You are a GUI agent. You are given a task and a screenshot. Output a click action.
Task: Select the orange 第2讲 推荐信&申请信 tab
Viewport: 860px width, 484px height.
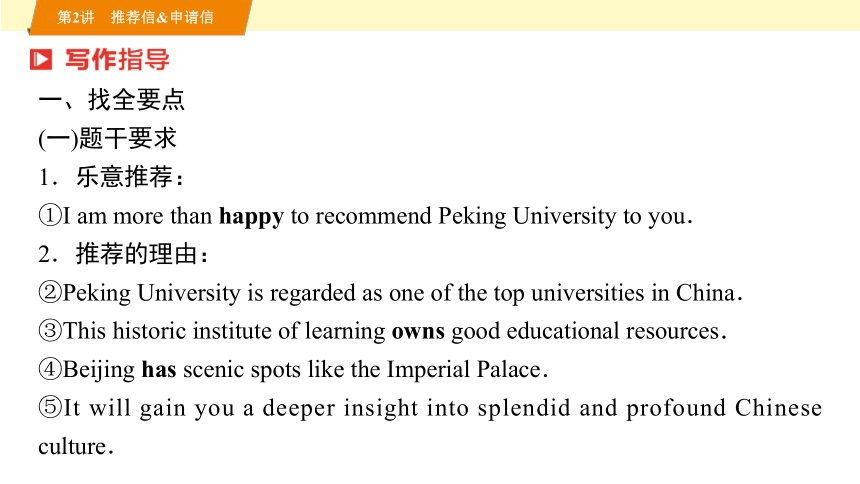coord(138,17)
